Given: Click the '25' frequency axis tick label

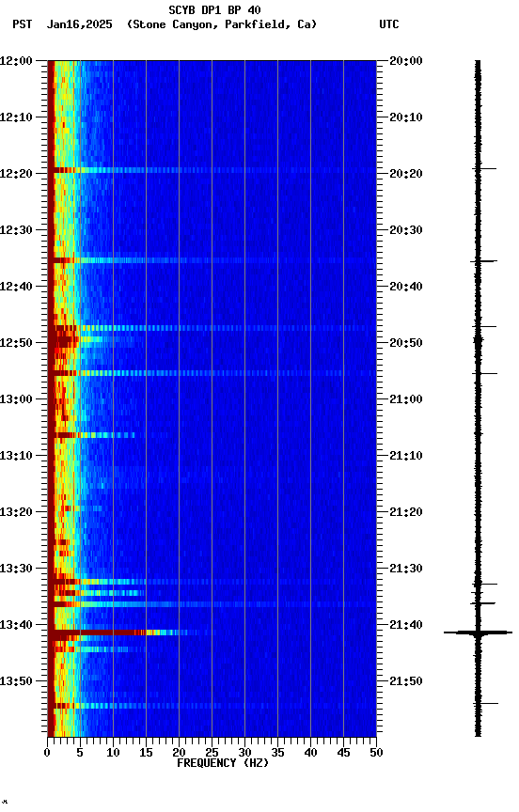Looking at the screenshot, I should pos(212,754).
